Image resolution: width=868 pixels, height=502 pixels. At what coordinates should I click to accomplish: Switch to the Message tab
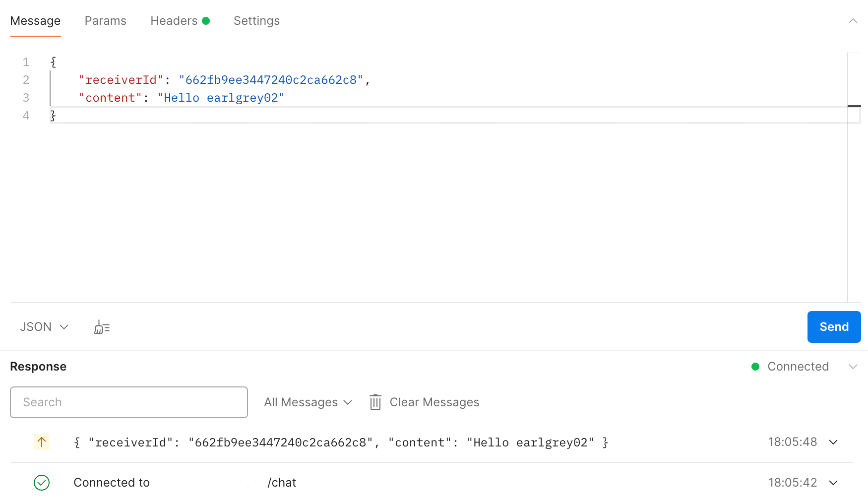[x=35, y=21]
